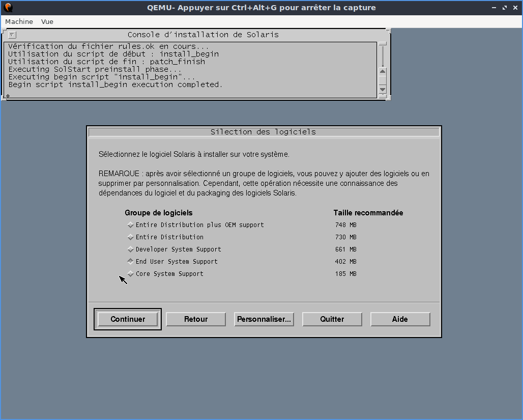Maximize the QEMU window
The width and height of the screenshot is (523, 420).
point(505,7)
